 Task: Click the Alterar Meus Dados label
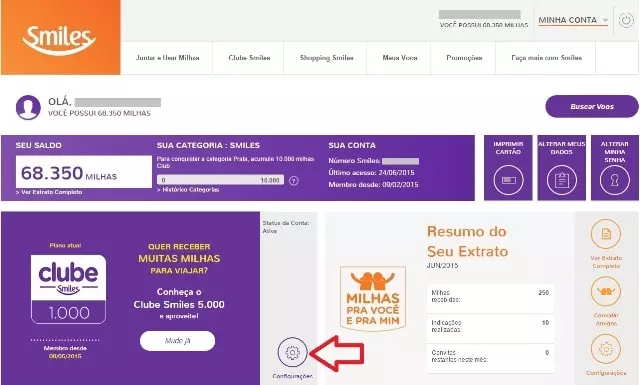[x=562, y=148]
